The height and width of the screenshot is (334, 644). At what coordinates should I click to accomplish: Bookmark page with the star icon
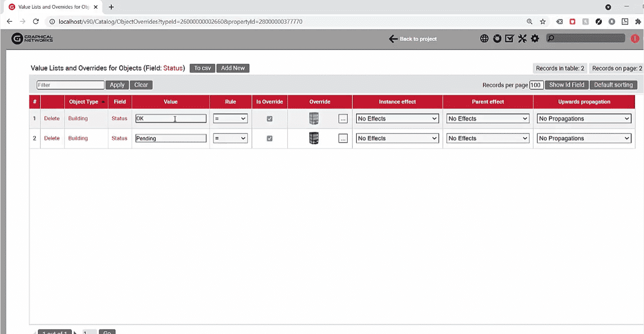coord(543,22)
